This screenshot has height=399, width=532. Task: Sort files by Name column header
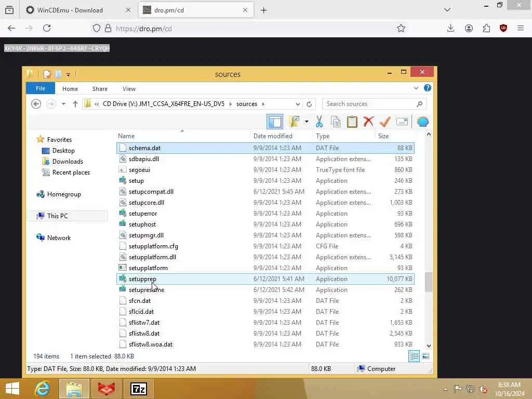tap(183, 136)
